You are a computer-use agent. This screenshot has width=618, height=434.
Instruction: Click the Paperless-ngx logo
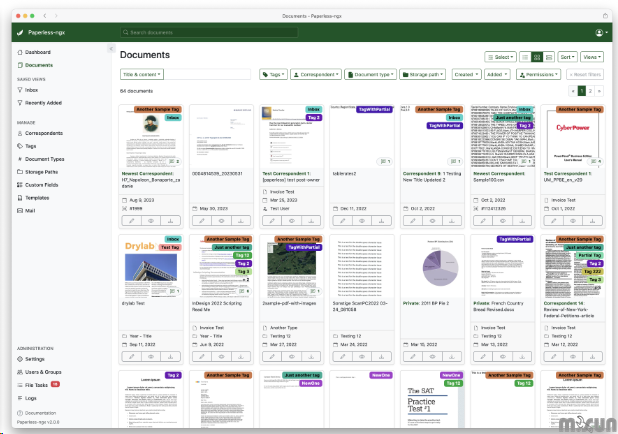[42, 33]
